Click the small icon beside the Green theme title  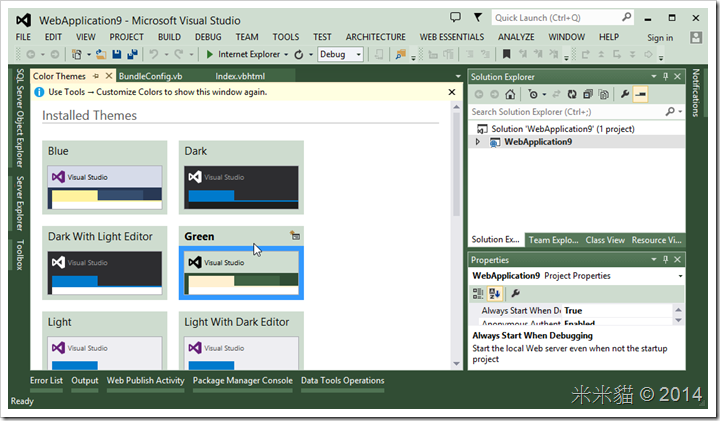point(295,236)
